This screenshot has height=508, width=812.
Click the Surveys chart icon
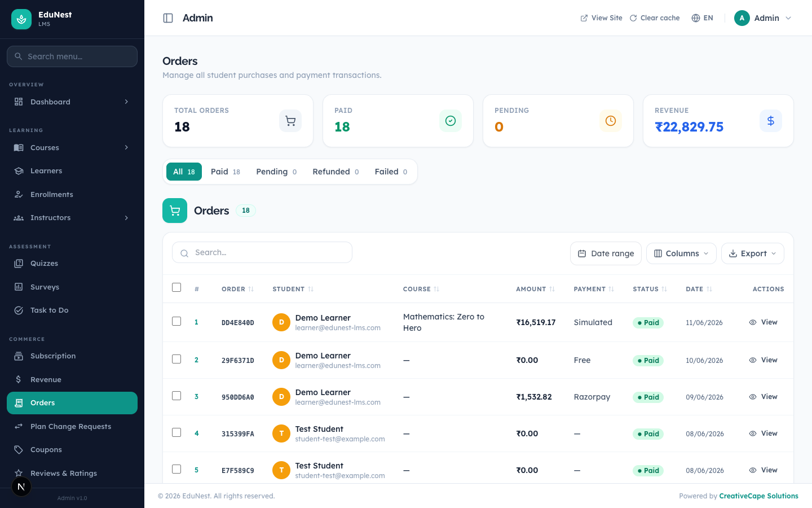point(19,287)
